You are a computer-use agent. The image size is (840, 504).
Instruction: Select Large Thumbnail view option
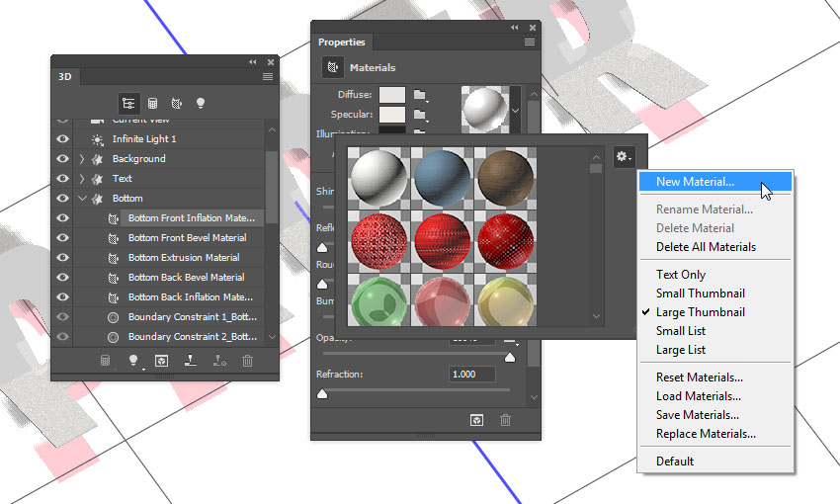pos(701,311)
